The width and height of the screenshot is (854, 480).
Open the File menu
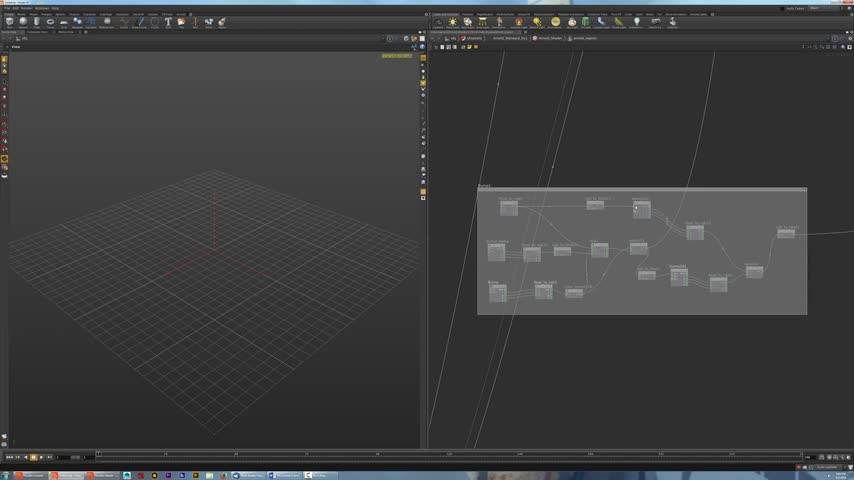click(x=7, y=8)
